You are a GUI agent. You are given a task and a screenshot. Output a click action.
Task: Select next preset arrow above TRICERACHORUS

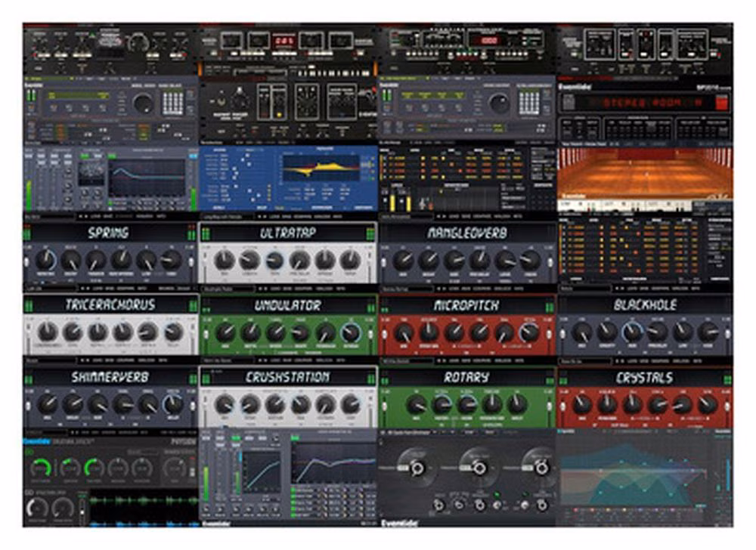coord(88,289)
